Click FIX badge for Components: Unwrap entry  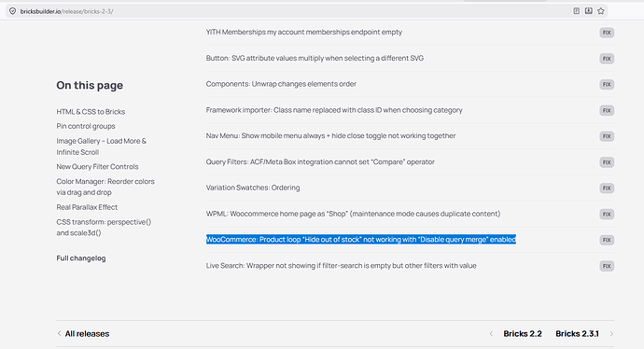click(x=607, y=85)
